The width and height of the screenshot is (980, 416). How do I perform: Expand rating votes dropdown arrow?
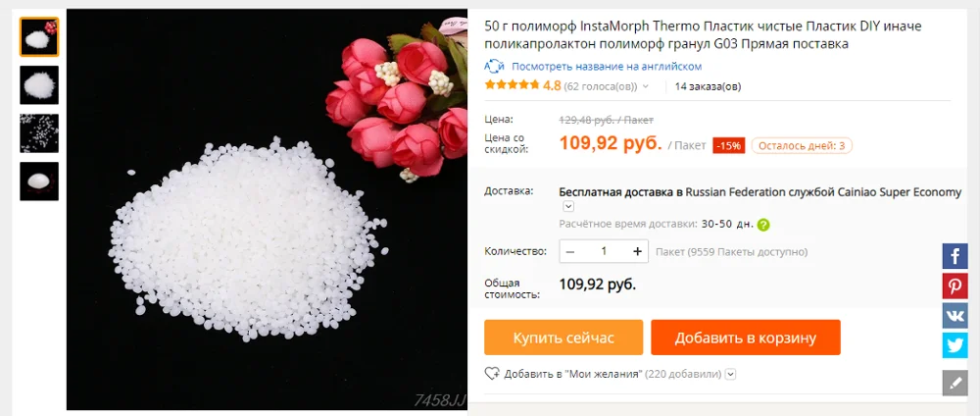646,86
